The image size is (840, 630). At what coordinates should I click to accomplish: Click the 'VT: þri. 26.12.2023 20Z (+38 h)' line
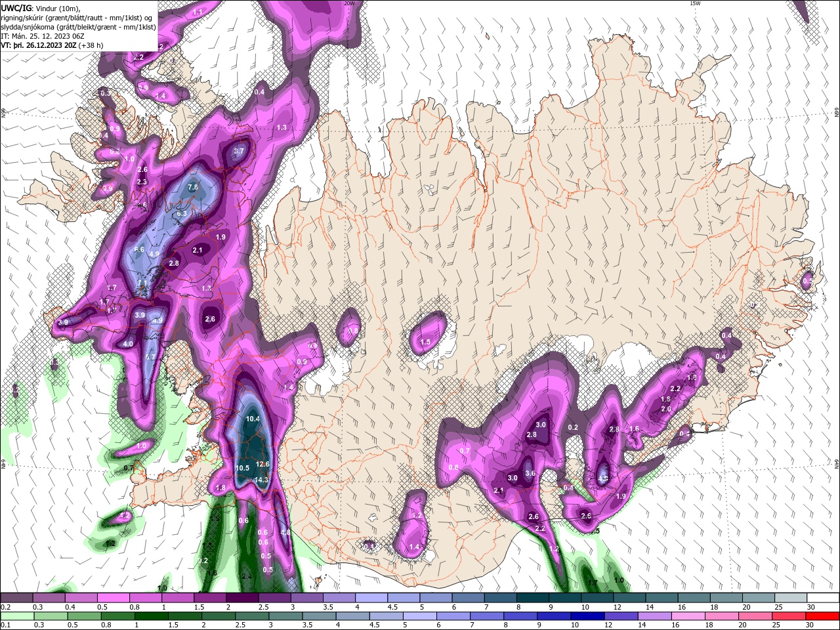(52, 45)
